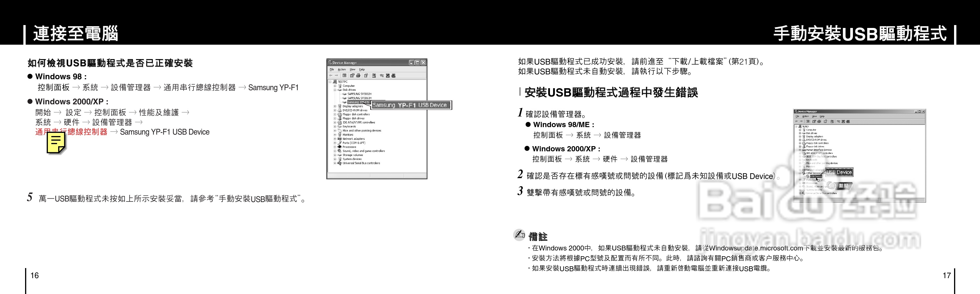The image size is (980, 294).
Task: Select IDE ATA/ATAPI controllers in NUNO tree
Action: click(820, 153)
